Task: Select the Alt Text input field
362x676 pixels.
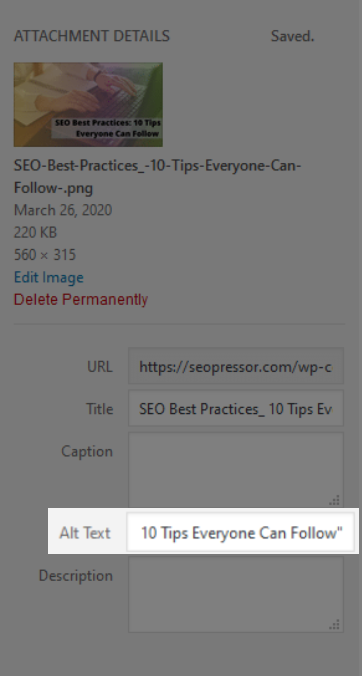Action: (x=241, y=533)
